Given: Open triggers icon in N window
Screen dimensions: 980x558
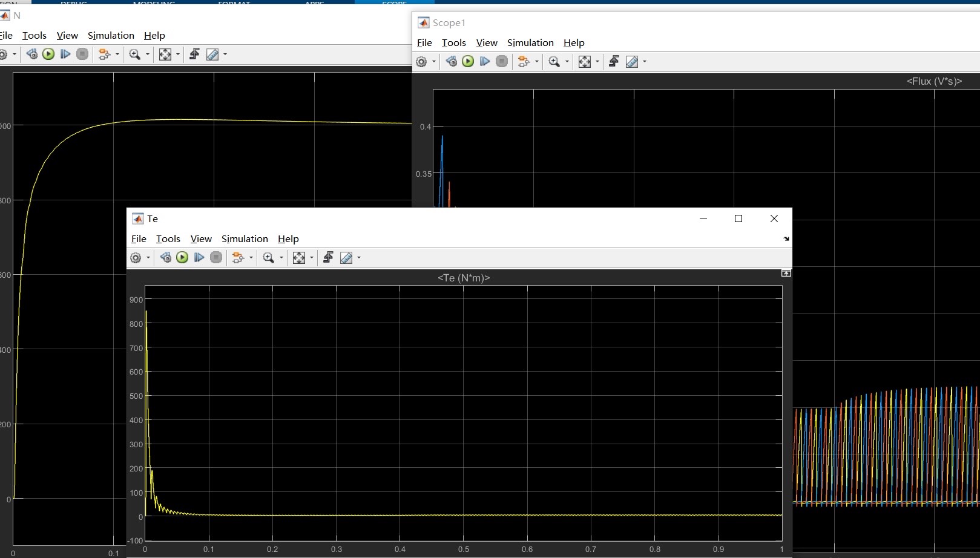Looking at the screenshot, I should (194, 54).
